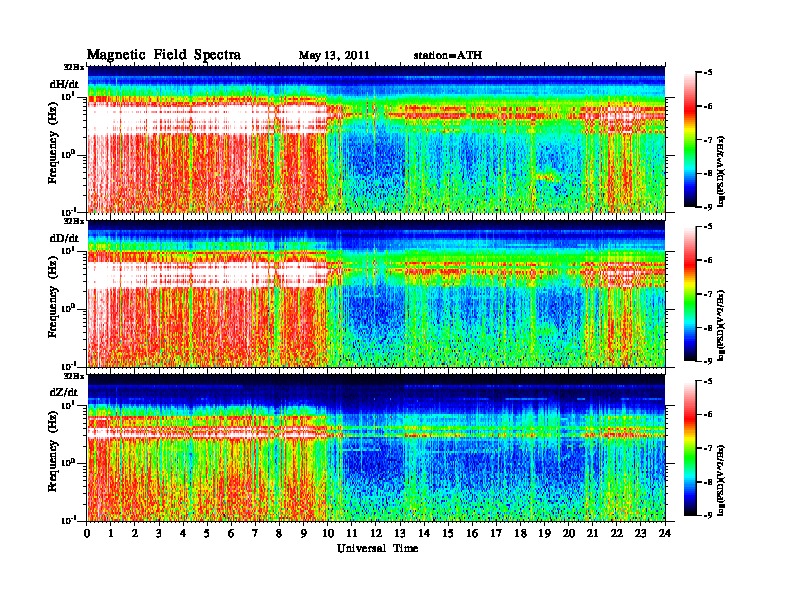792x612 pixels.
Task: Click the "station=ATH" label
Action: (448, 55)
